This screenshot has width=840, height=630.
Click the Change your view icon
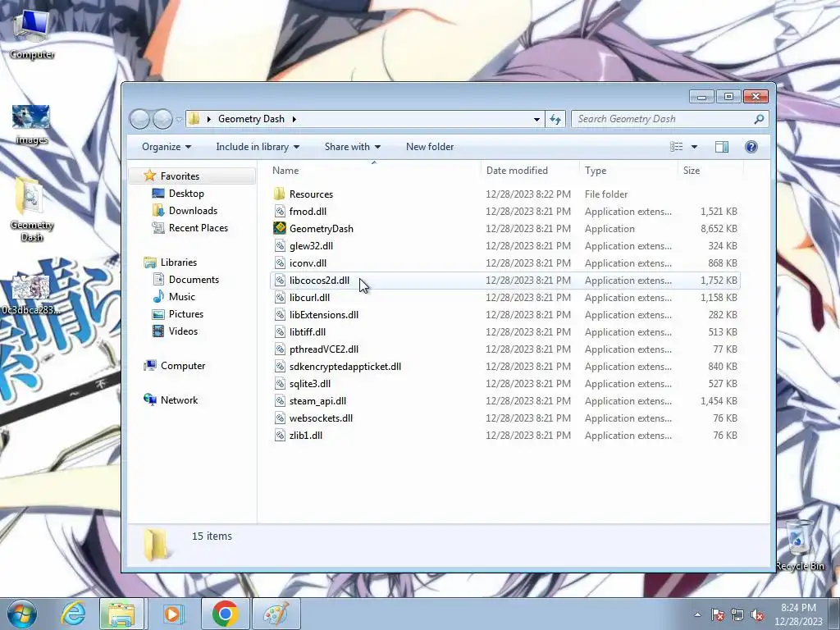(x=677, y=147)
